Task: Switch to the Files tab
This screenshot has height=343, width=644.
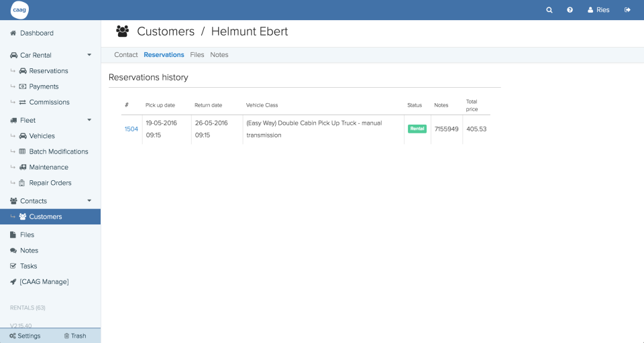Action: coord(197,55)
